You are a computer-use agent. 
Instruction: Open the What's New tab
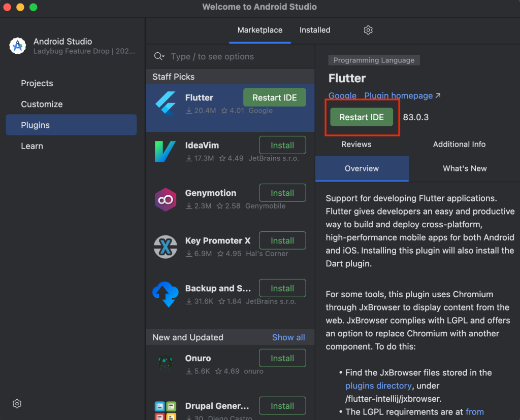tap(464, 169)
